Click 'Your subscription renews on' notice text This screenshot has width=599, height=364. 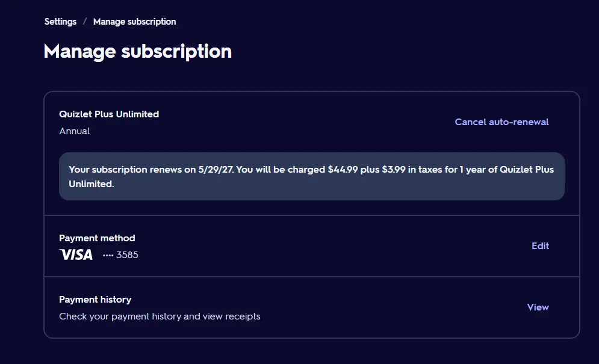pyautogui.click(x=132, y=170)
